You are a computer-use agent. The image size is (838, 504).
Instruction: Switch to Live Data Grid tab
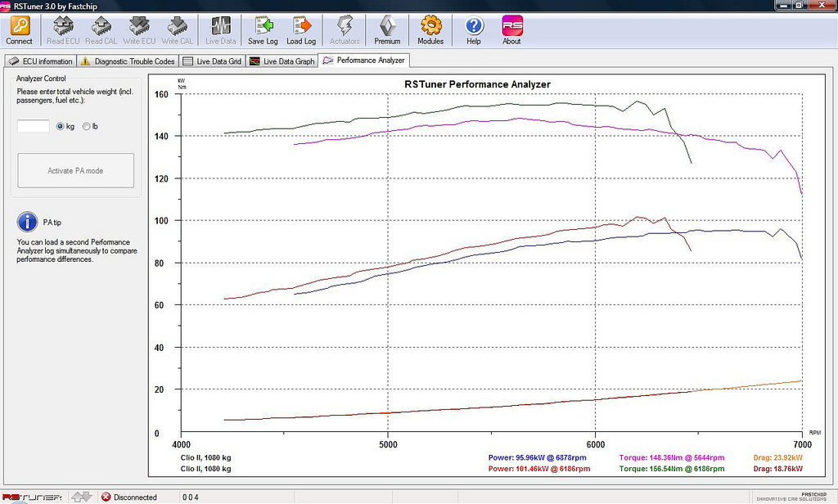click(212, 61)
